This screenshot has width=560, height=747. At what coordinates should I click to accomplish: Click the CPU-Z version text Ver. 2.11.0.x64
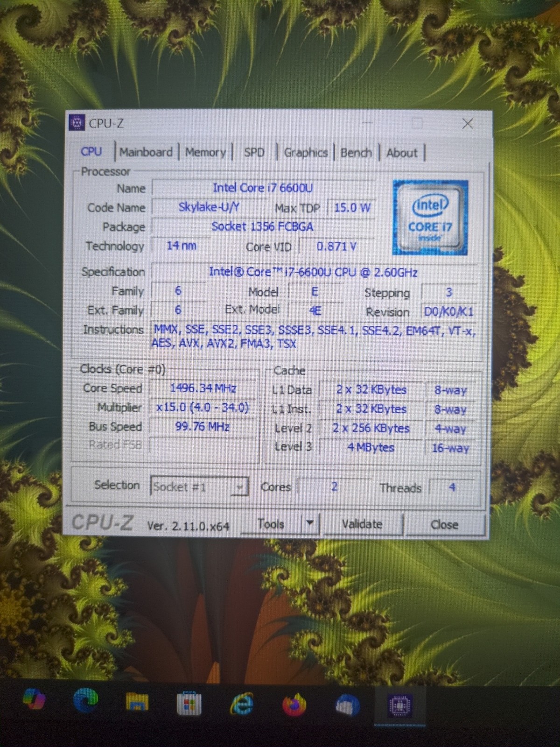click(x=188, y=526)
